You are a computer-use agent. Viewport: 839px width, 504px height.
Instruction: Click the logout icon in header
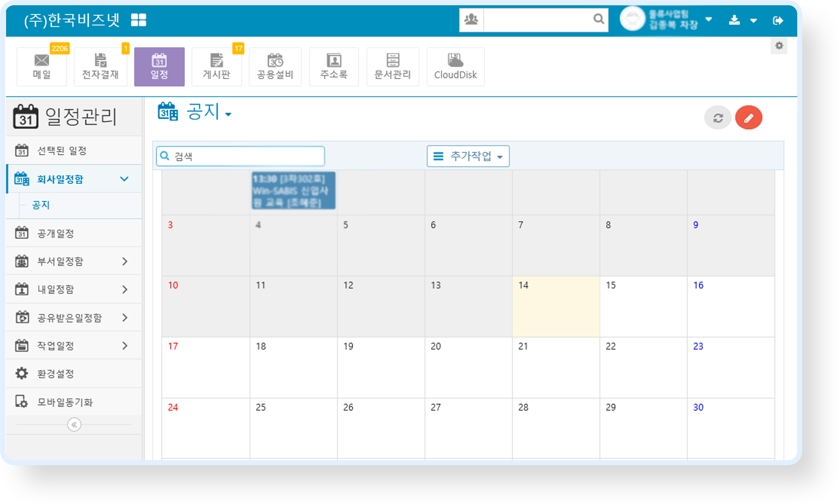click(778, 20)
